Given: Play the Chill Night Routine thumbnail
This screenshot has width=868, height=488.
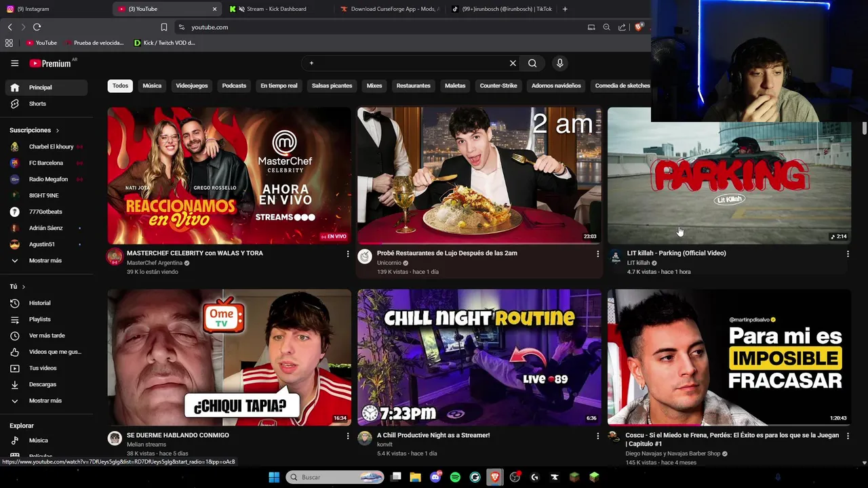Looking at the screenshot, I should pos(479,358).
